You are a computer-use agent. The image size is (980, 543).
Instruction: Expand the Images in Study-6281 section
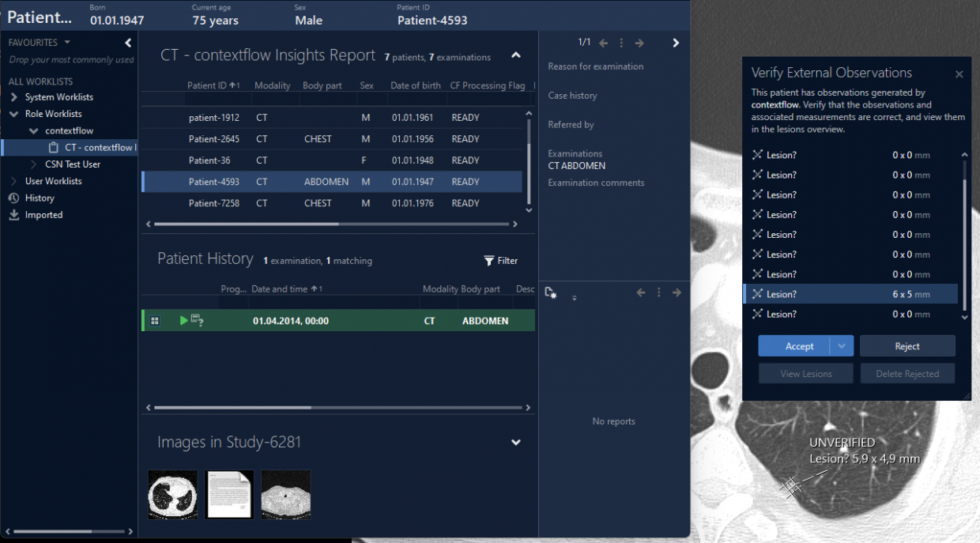pyautogui.click(x=516, y=443)
